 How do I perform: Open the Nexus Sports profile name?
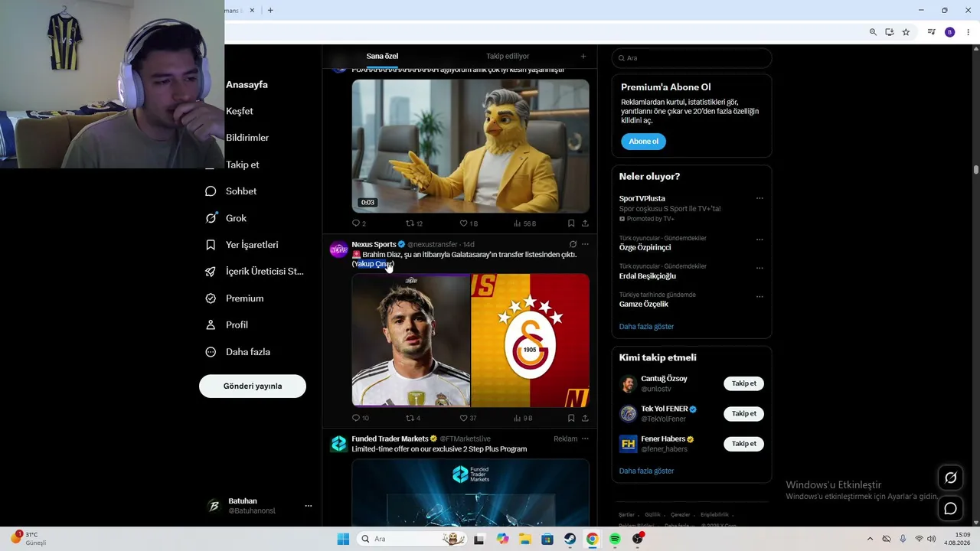click(374, 245)
